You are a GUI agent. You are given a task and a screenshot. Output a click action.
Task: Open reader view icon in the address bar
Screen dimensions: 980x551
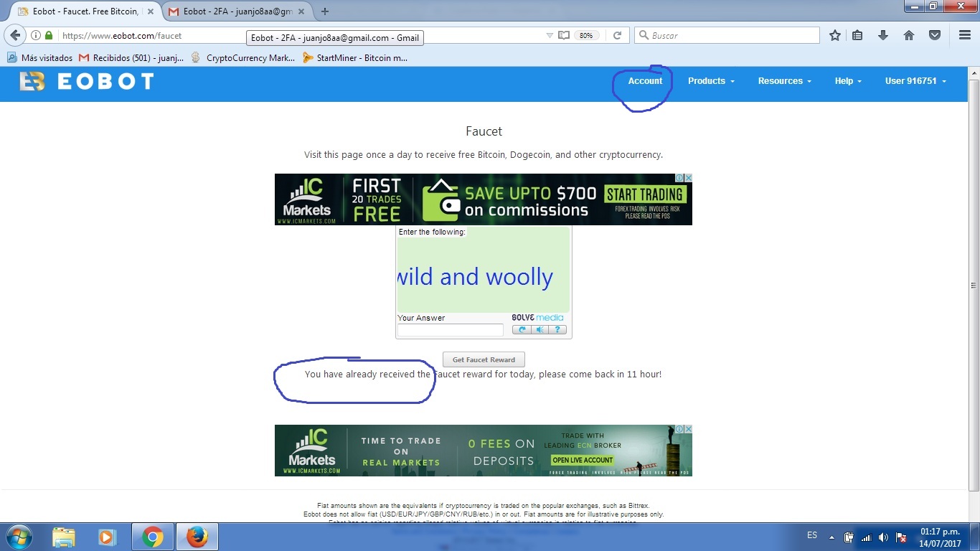pos(564,35)
